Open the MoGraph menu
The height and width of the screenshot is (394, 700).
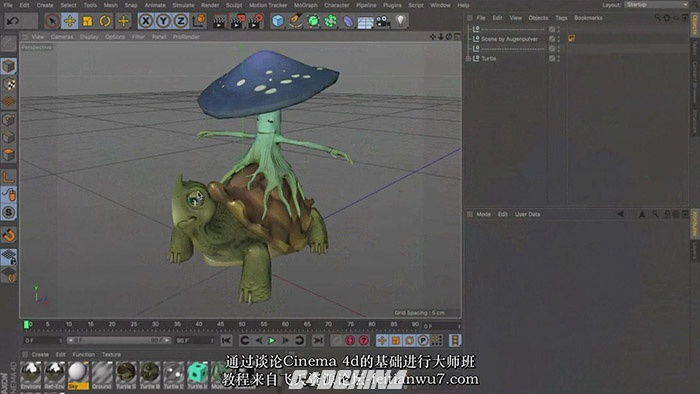(x=305, y=5)
